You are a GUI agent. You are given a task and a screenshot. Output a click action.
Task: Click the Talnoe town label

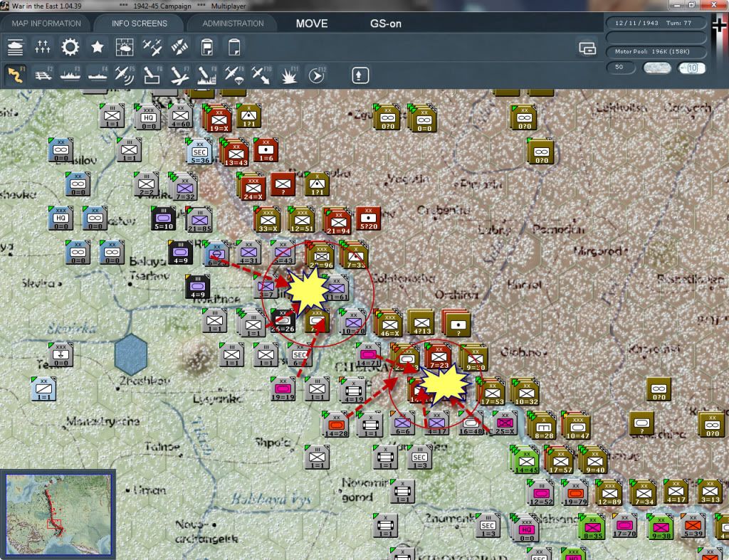click(162, 447)
